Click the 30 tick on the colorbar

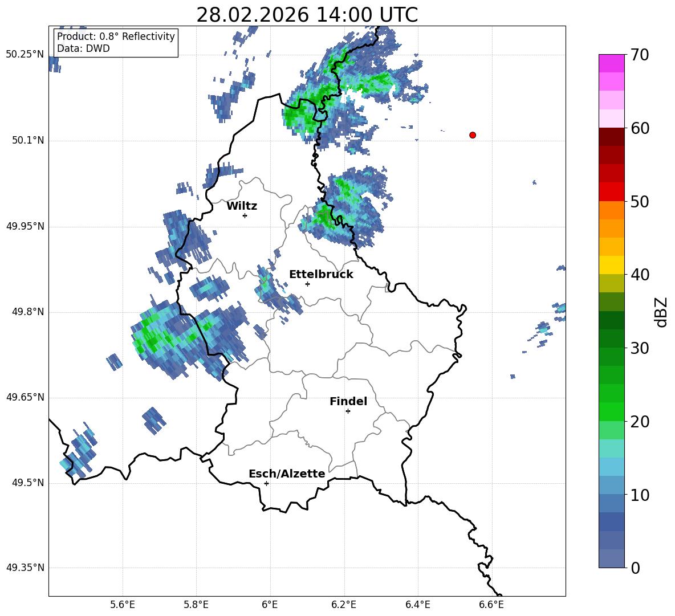[x=640, y=348]
